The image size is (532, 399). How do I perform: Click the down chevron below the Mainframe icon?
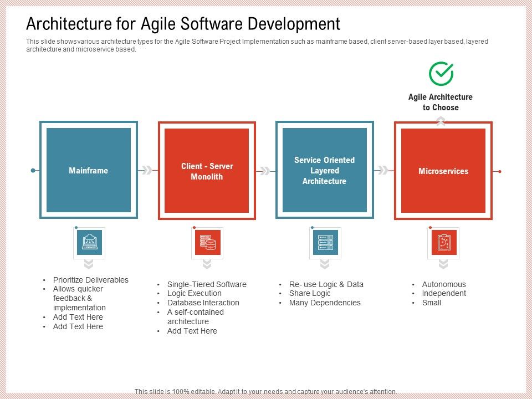tap(89, 264)
